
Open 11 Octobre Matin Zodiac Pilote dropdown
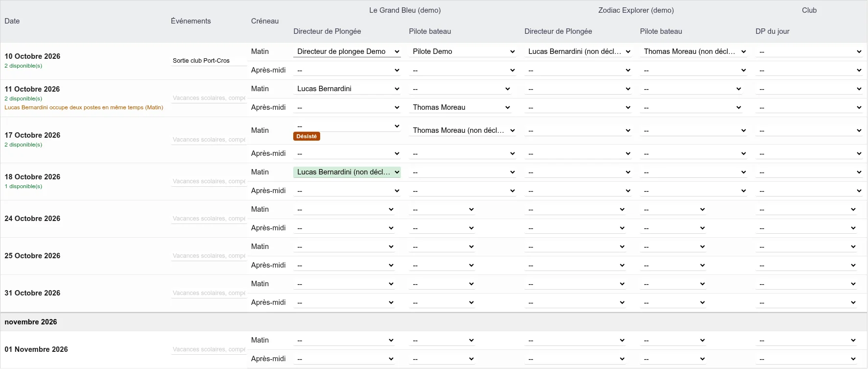[691, 89]
